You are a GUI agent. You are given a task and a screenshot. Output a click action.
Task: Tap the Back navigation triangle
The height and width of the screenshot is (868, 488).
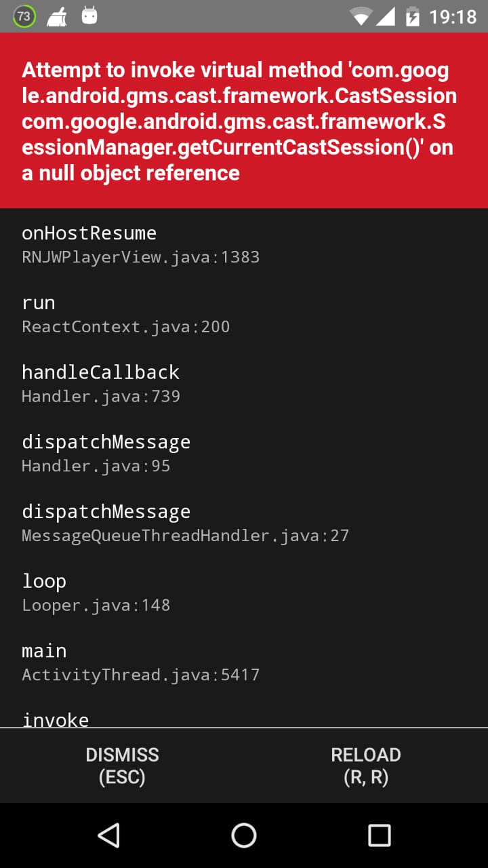tap(108, 835)
